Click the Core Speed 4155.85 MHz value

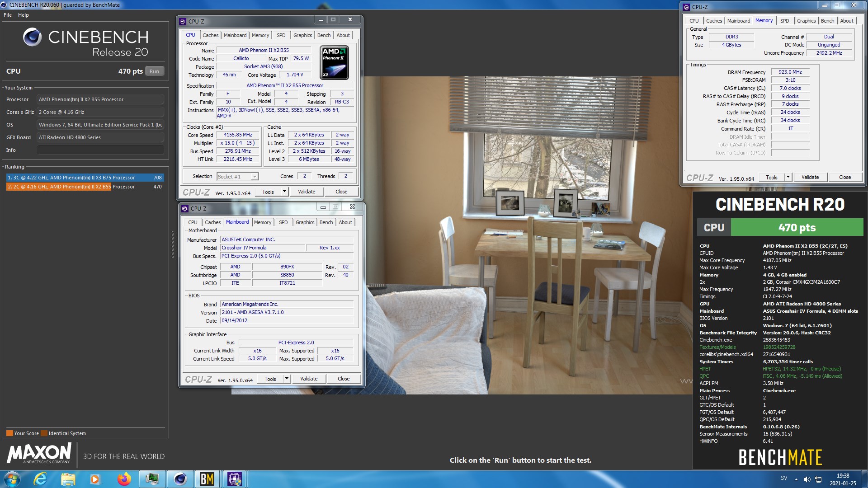point(238,135)
